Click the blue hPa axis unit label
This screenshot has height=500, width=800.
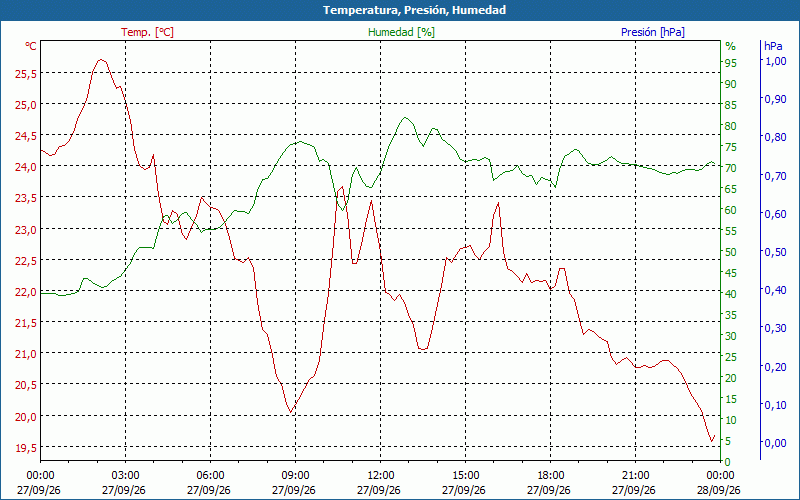coord(773,46)
